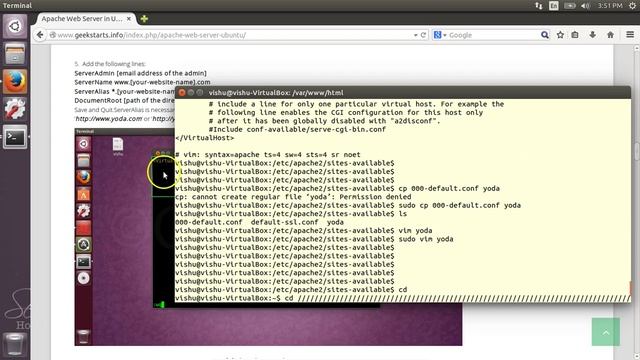The image size is (640, 360).
Task: Click the terminal title bar text
Action: [276, 93]
